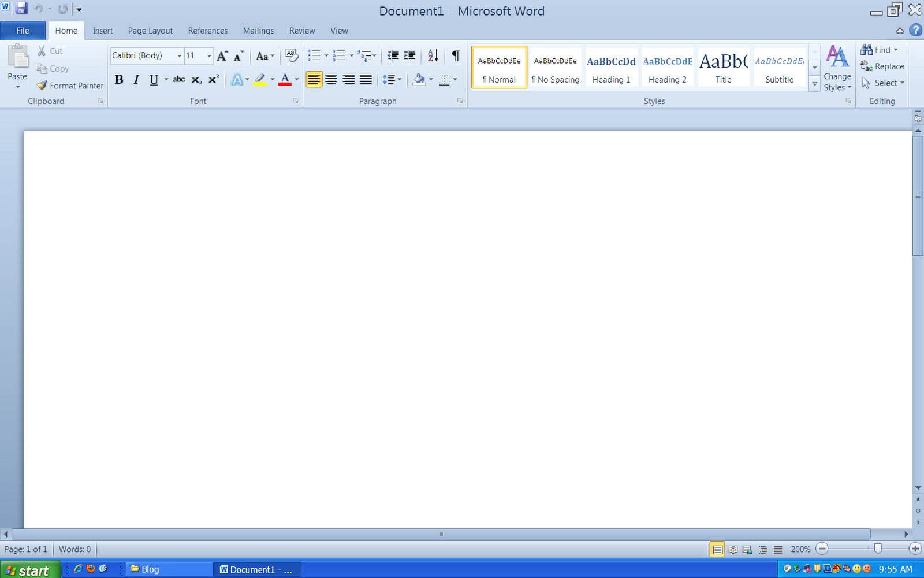The image size is (924, 578).
Task: Toggle Justify alignment
Action: pyautogui.click(x=366, y=80)
